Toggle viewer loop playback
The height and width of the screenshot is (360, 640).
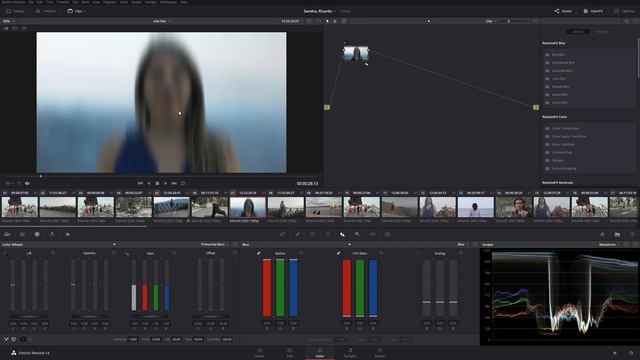(x=183, y=184)
